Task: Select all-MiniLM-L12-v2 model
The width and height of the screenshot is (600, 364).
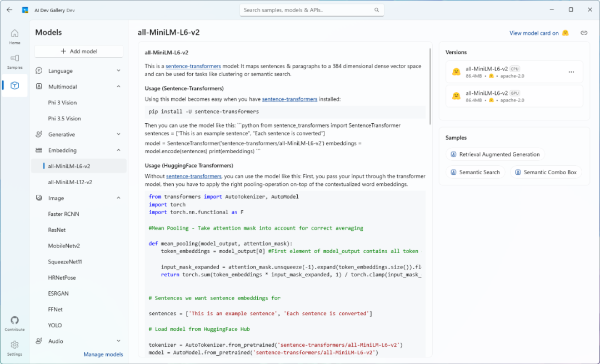Action: click(x=70, y=182)
